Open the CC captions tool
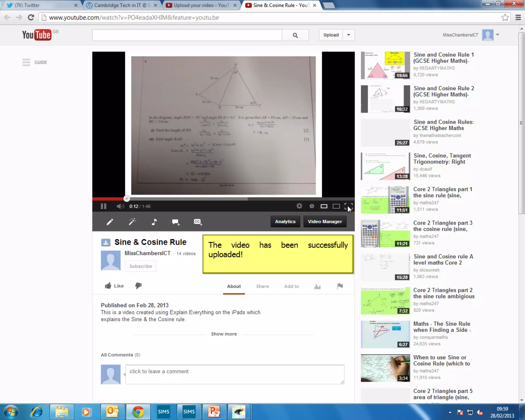 198,222
